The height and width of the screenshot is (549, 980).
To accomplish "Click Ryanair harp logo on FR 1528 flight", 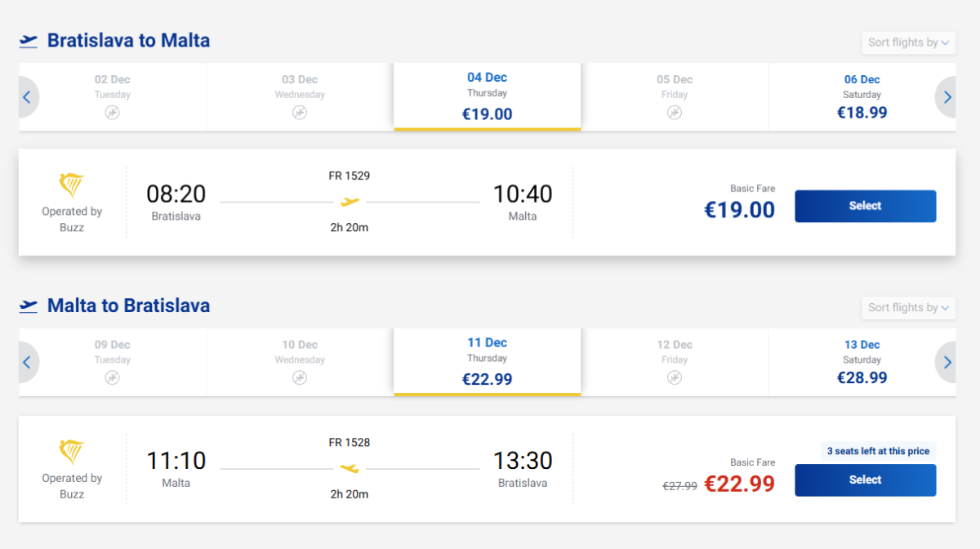I will coord(72,452).
